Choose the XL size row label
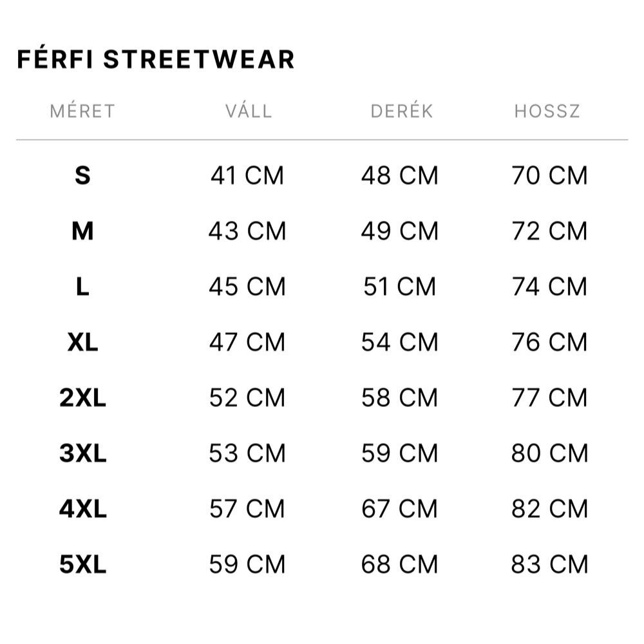The width and height of the screenshot is (644, 644). [x=82, y=342]
